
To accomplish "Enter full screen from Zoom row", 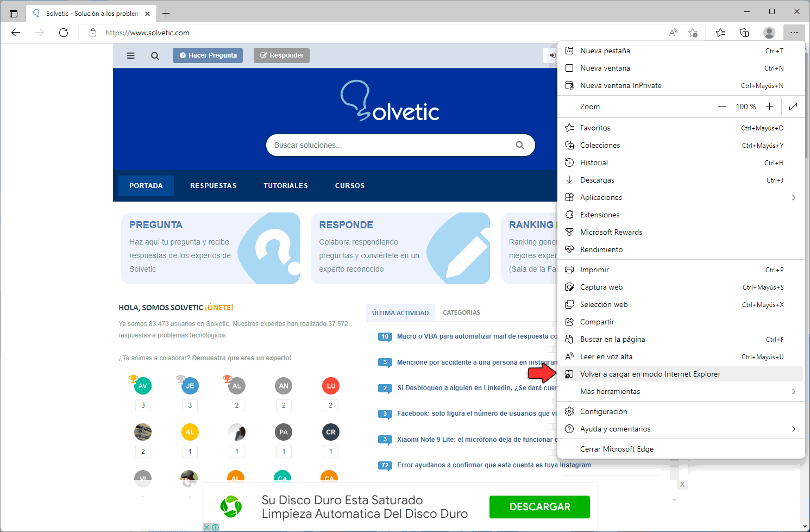I will tap(793, 107).
